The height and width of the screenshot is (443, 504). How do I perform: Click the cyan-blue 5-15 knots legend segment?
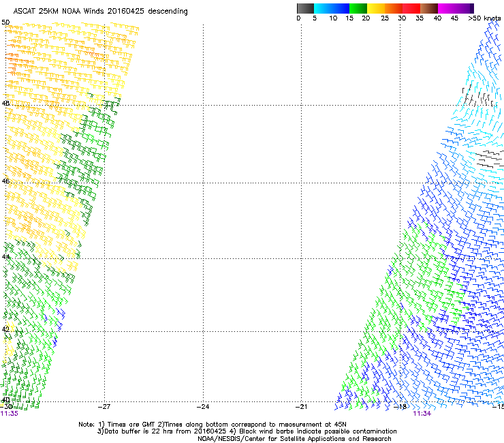(332, 8)
